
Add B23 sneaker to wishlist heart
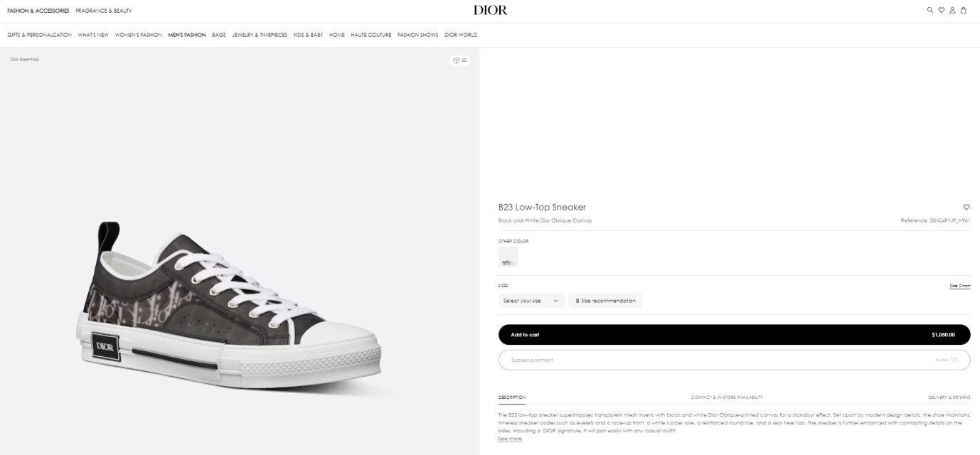(966, 207)
